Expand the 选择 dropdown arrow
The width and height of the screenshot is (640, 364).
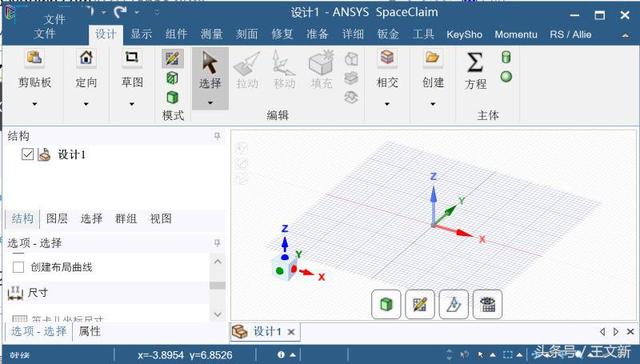pos(210,102)
